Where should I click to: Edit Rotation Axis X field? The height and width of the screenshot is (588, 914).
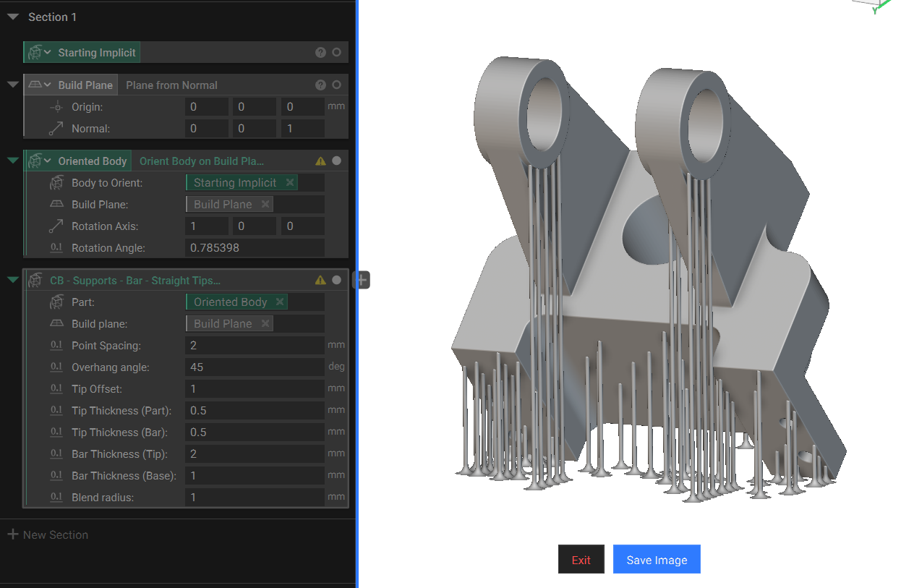(x=207, y=226)
